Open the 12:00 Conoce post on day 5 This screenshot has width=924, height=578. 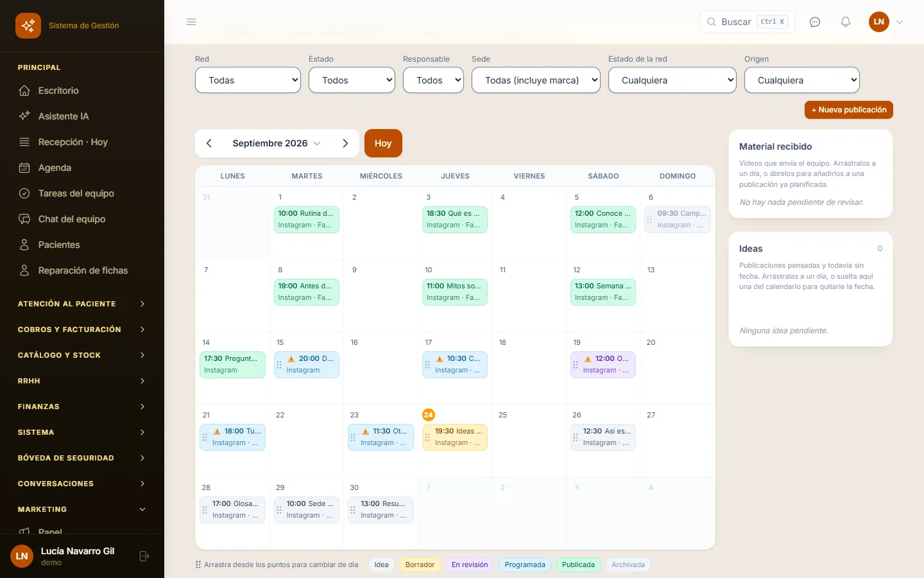click(603, 220)
